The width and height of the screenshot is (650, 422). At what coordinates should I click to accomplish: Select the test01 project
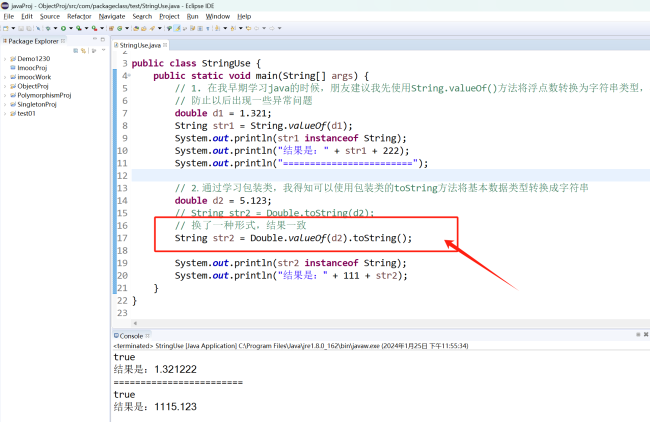pyautogui.click(x=23, y=114)
